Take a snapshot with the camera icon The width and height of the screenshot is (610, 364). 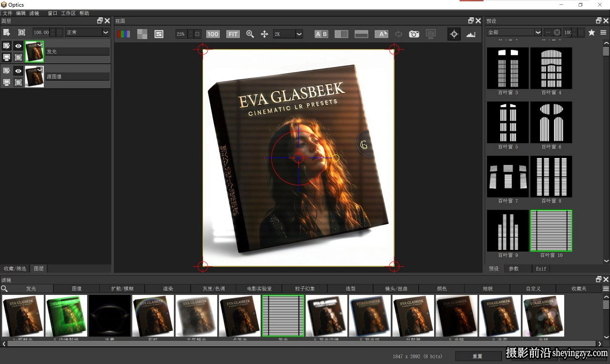414,34
